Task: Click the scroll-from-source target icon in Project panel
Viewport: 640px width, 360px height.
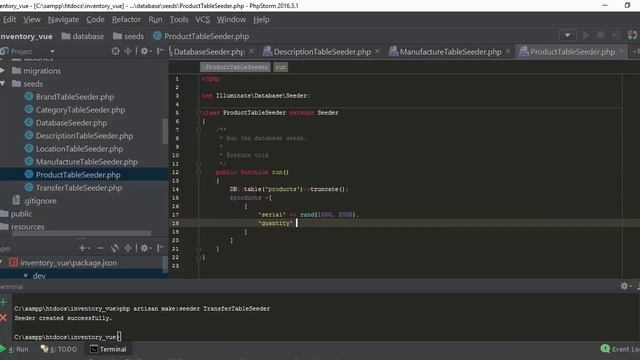Action: tap(116, 51)
